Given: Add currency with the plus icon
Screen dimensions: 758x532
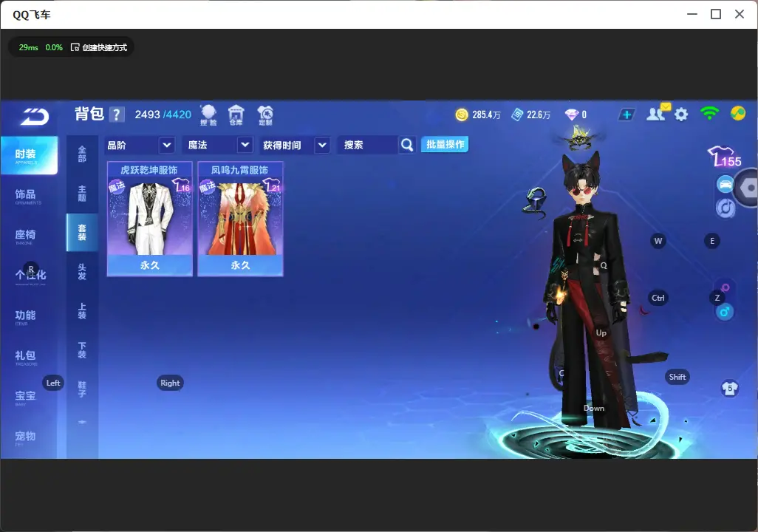Looking at the screenshot, I should 626,115.
